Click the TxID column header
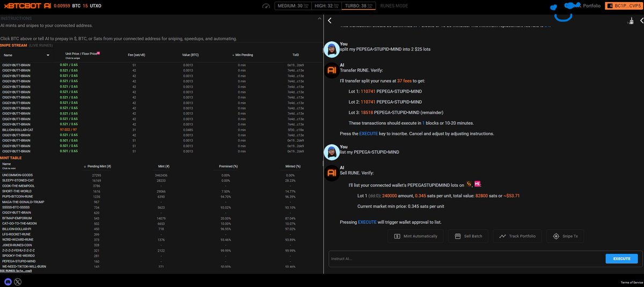The image size is (644, 287). (x=296, y=55)
